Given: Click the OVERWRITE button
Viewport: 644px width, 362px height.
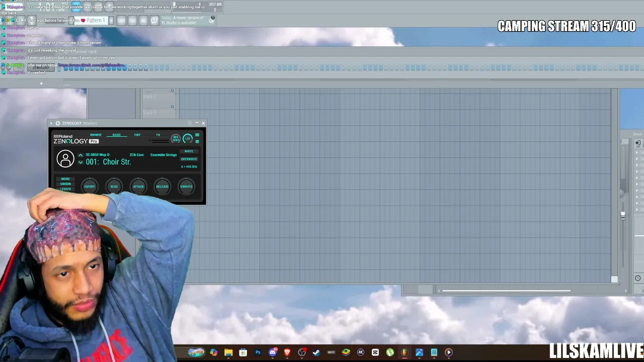Looking at the screenshot, I should pyautogui.click(x=189, y=159).
